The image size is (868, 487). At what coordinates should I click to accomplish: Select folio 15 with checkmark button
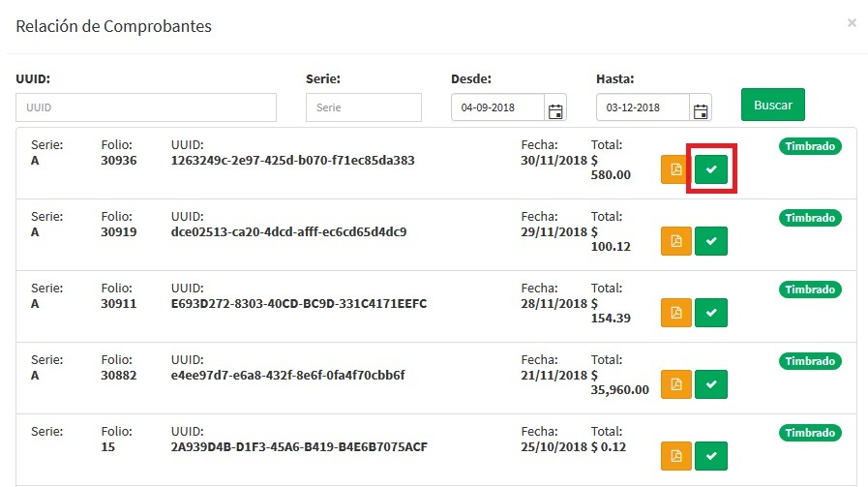pos(711,455)
